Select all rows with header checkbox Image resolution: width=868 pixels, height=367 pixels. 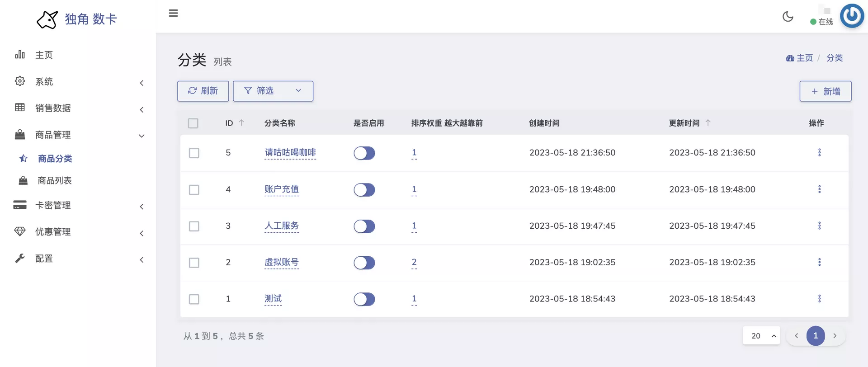tap(193, 123)
